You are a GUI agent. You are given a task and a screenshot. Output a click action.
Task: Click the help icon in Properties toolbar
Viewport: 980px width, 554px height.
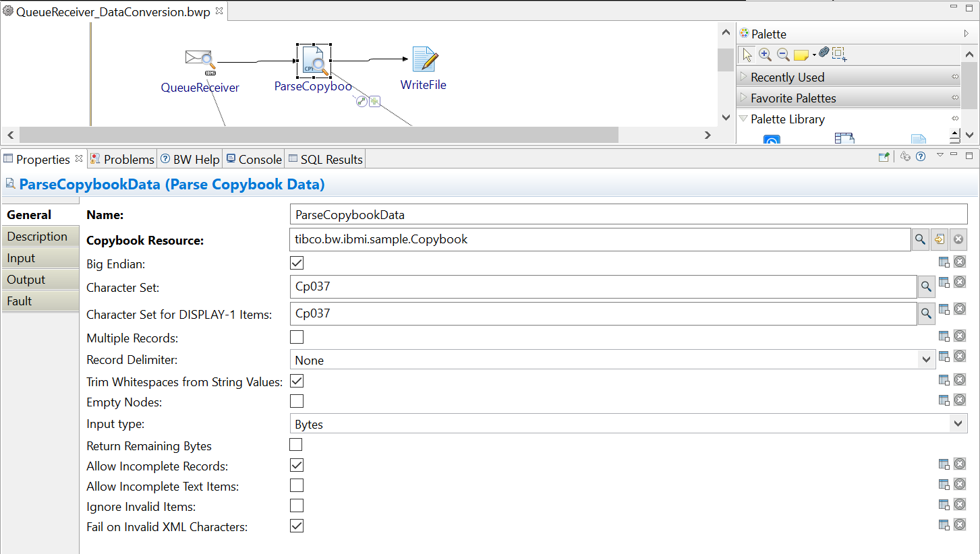[921, 156]
